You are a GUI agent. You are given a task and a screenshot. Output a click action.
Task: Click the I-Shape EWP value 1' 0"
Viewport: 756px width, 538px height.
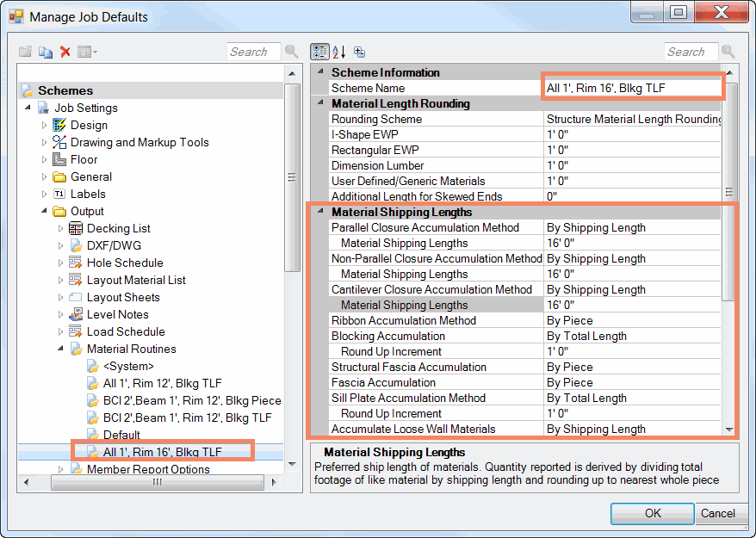tap(632, 134)
